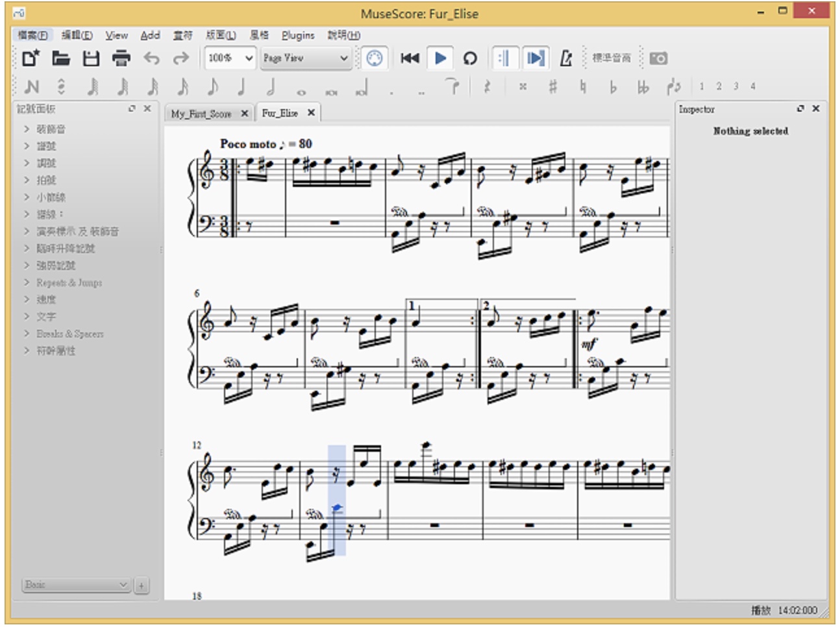
Task: Print the score
Action: [x=121, y=58]
